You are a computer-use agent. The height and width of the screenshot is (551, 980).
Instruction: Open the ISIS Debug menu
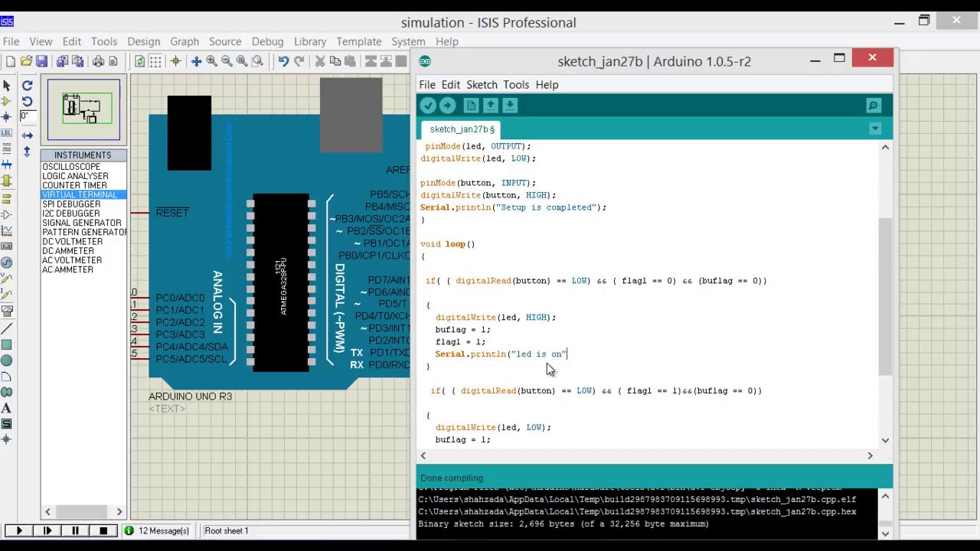pos(268,41)
